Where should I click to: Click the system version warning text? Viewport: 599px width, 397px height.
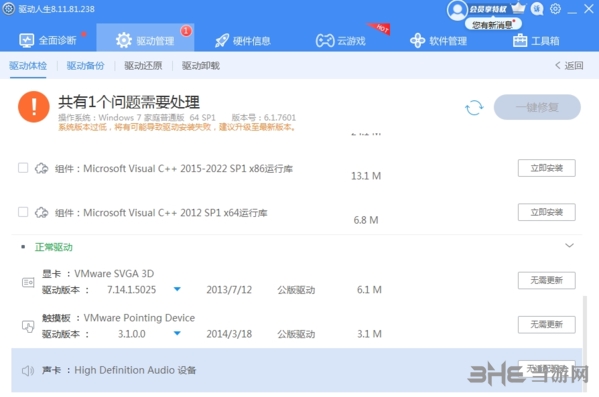click(x=177, y=127)
